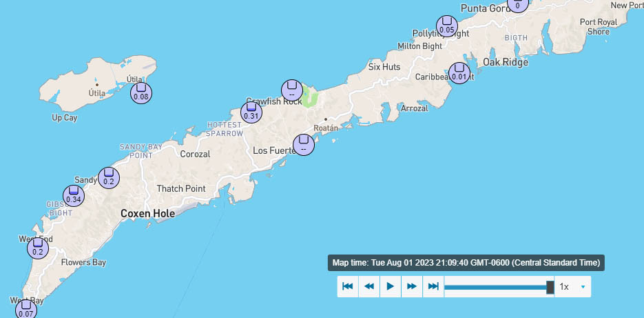Click the timeline slider handle
Image resolution: width=644 pixels, height=318 pixels.
click(x=550, y=286)
